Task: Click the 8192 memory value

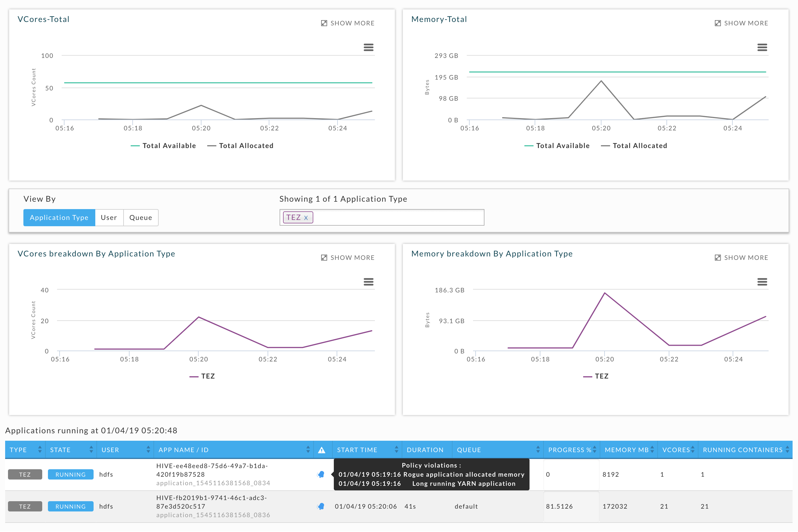Action: coord(611,474)
